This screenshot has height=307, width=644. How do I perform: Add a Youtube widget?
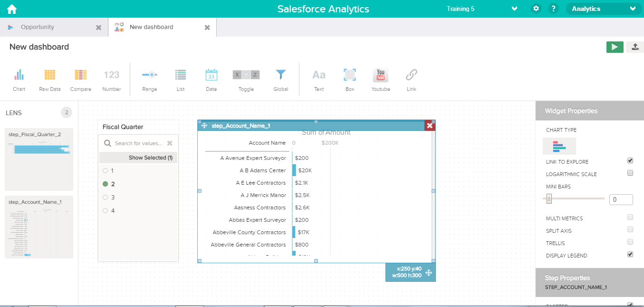[x=381, y=80]
